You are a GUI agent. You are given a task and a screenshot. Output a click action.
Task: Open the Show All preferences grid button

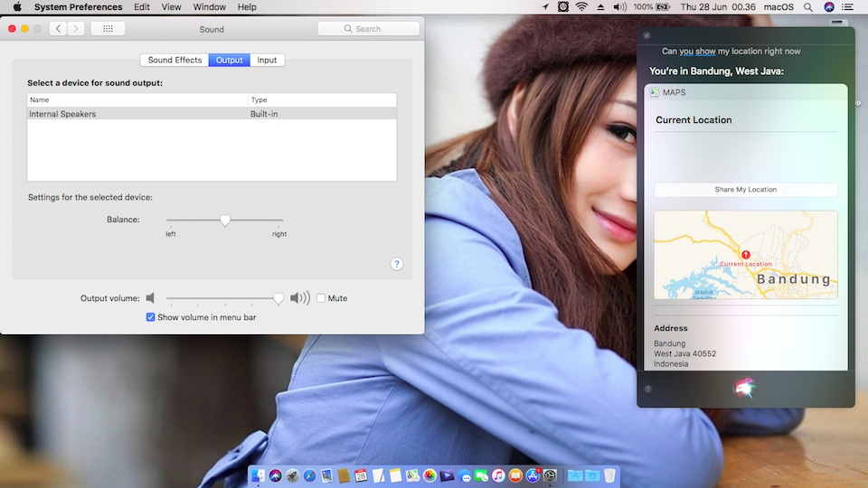click(108, 29)
